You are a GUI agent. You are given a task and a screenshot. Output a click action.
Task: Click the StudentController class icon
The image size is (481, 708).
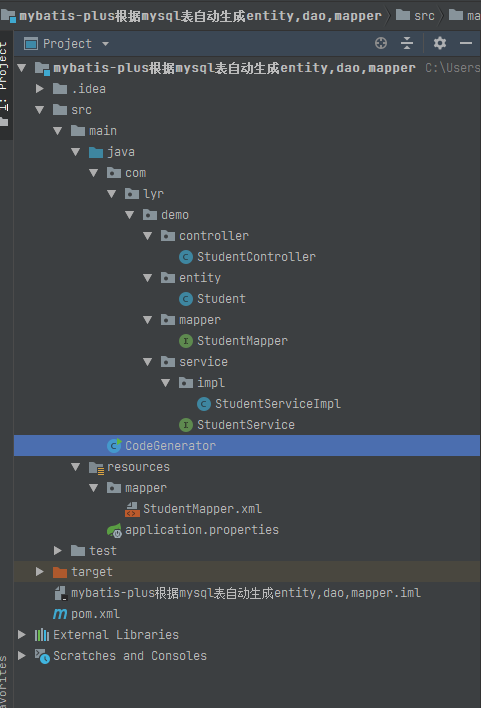[186, 257]
